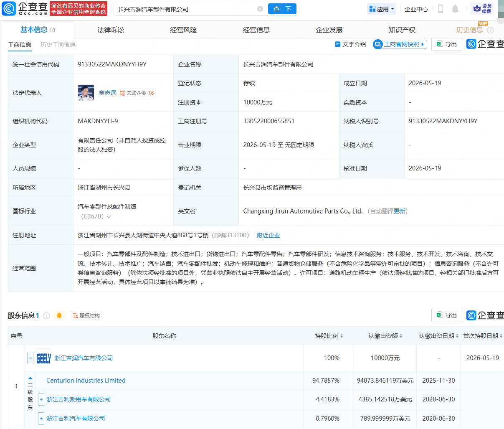This screenshot has height=429, width=504.
Task: Click the info icon beside 历史信息
Action: [490, 30]
